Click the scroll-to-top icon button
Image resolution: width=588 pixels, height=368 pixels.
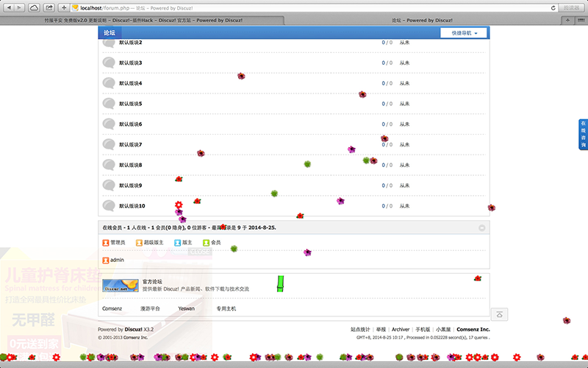click(x=498, y=314)
